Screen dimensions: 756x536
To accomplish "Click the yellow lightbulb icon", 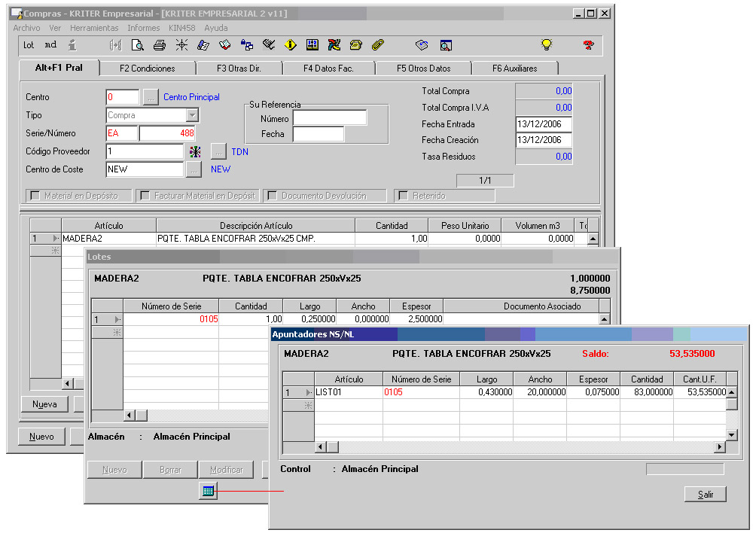I will [546, 45].
